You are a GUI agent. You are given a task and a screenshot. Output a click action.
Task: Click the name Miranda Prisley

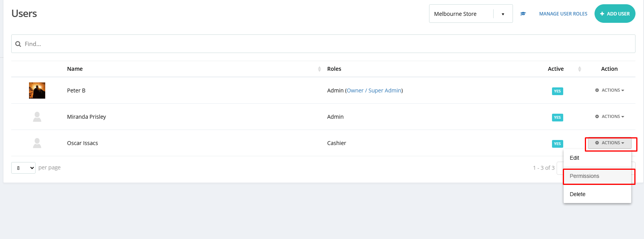click(x=87, y=117)
